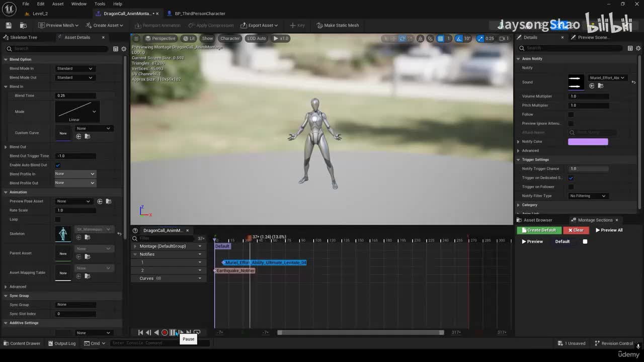Open the Content Drawer
The height and width of the screenshot is (362, 644).
point(22,343)
